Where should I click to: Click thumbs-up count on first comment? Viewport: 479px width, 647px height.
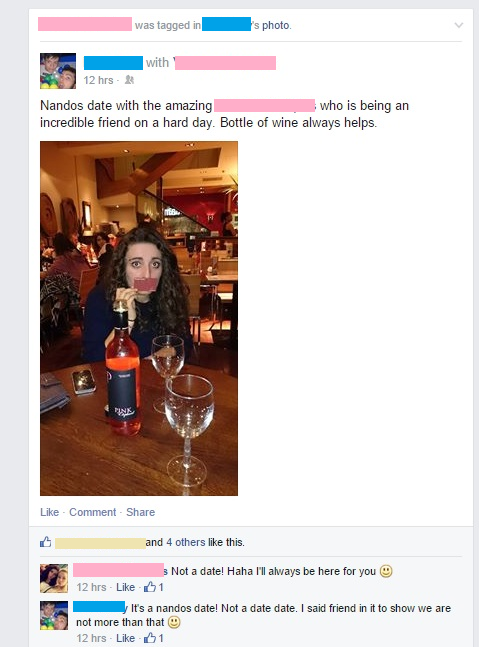tap(153, 587)
